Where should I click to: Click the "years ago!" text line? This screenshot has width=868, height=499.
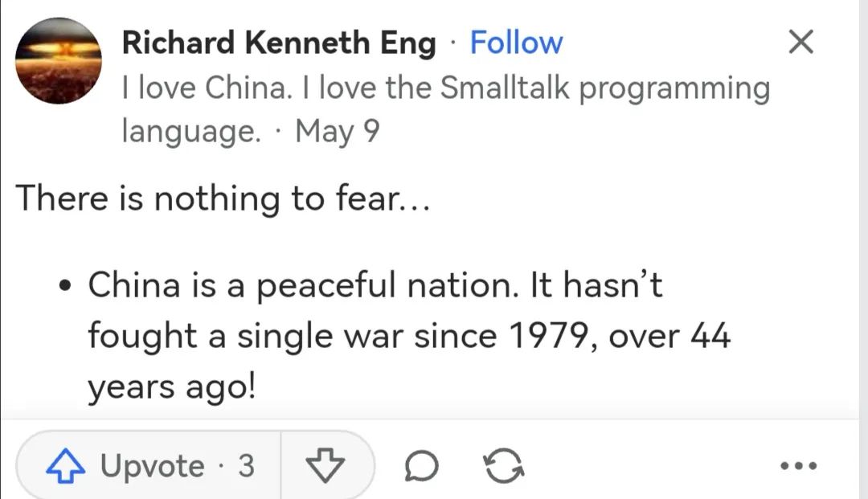pyautogui.click(x=171, y=387)
